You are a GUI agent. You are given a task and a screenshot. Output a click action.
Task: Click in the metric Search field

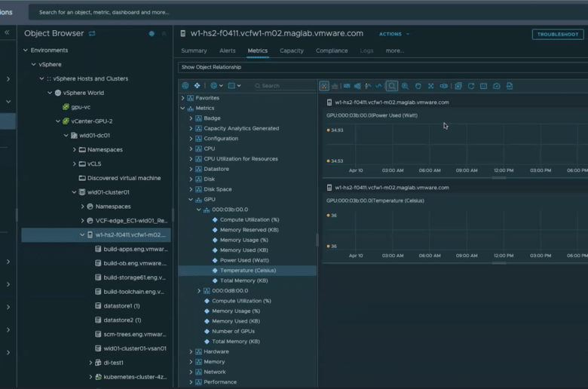285,85
